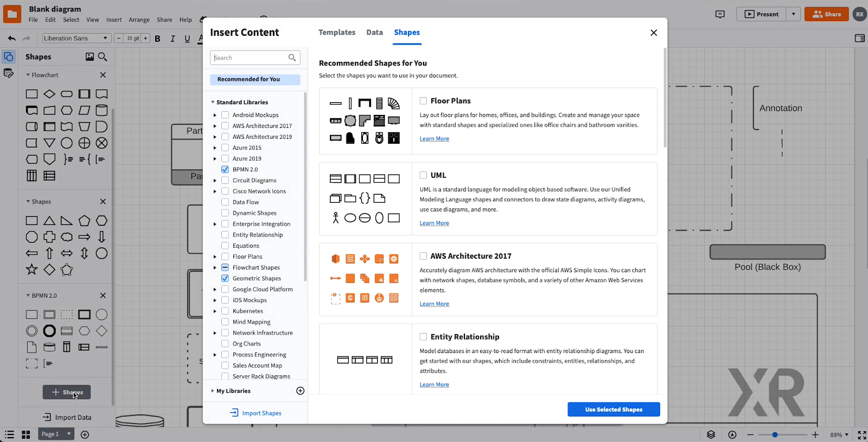Uncheck the BPMN 2.0 library checkbox
Image resolution: width=868 pixels, height=442 pixels.
point(225,169)
